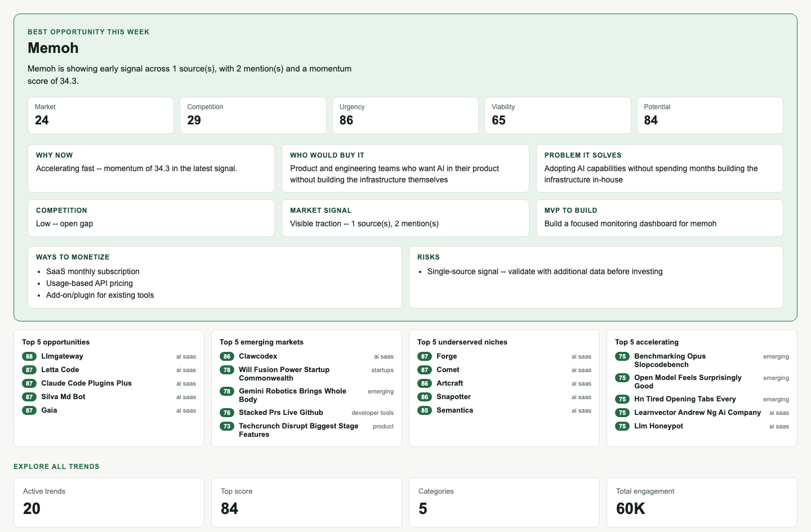The width and height of the screenshot is (811, 532).
Task: Click the Llm Honeypot trend
Action: [x=702, y=426]
